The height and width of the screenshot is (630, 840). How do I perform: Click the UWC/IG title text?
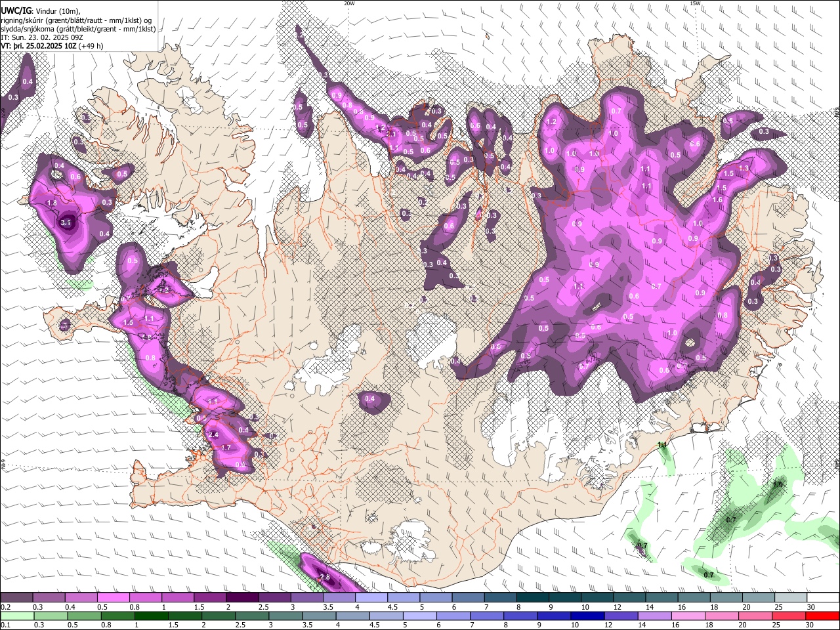pyautogui.click(x=16, y=10)
